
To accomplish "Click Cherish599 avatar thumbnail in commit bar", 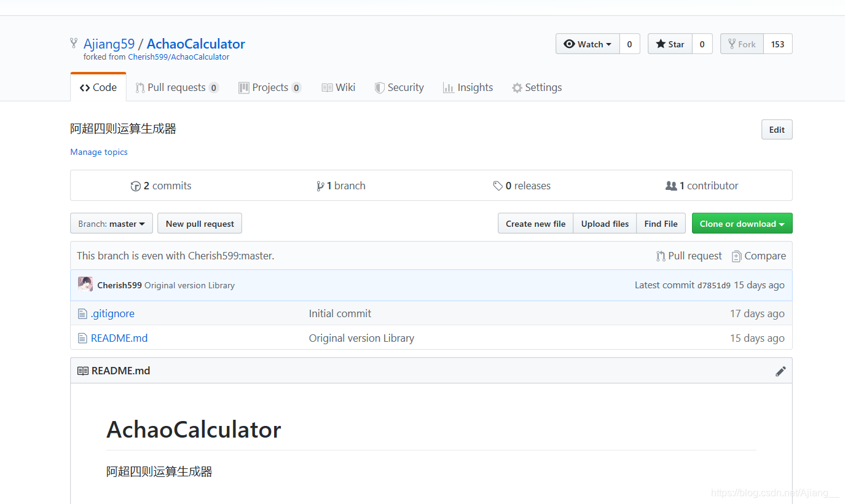I will [85, 285].
